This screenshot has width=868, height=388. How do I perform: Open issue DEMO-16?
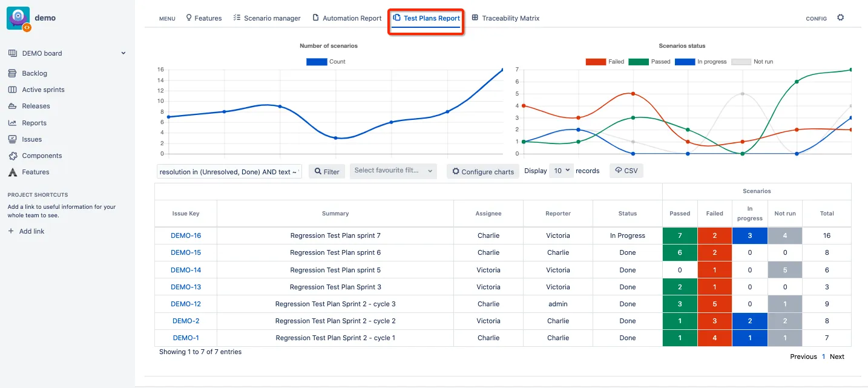coord(186,235)
